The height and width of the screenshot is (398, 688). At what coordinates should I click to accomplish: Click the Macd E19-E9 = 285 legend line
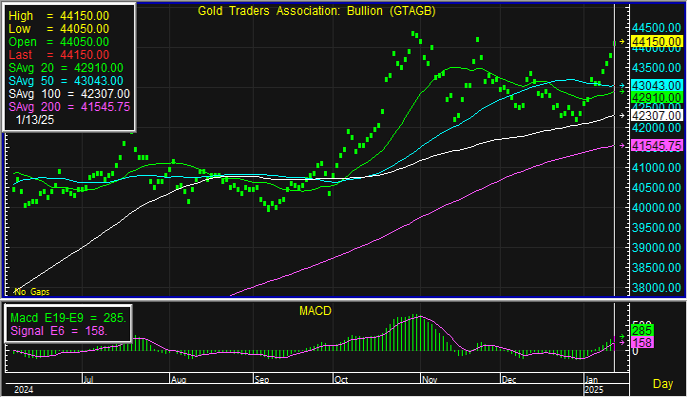tap(68, 318)
